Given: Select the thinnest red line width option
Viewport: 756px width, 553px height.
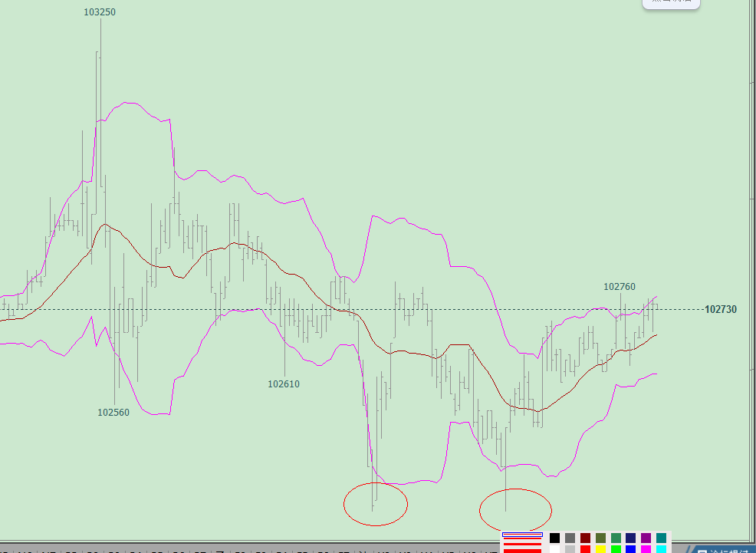Looking at the screenshot, I should (522, 534).
